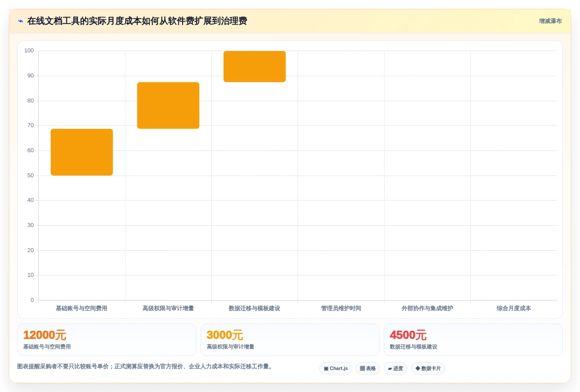Click the y-axis value 50
Image resolution: width=580 pixels, height=392 pixels.
coord(30,176)
